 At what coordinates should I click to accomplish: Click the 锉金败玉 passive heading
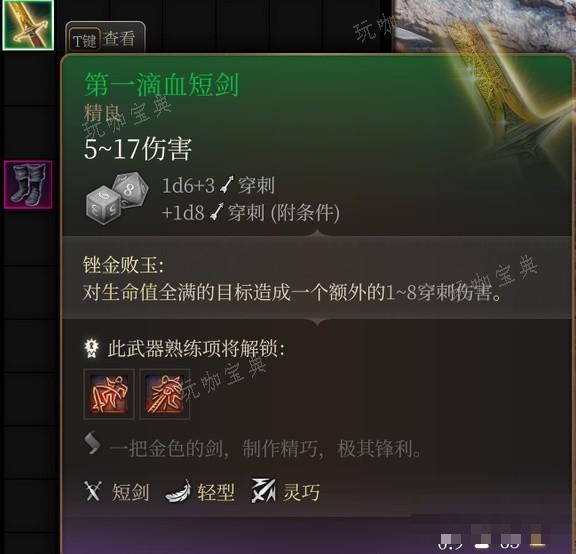(x=123, y=265)
